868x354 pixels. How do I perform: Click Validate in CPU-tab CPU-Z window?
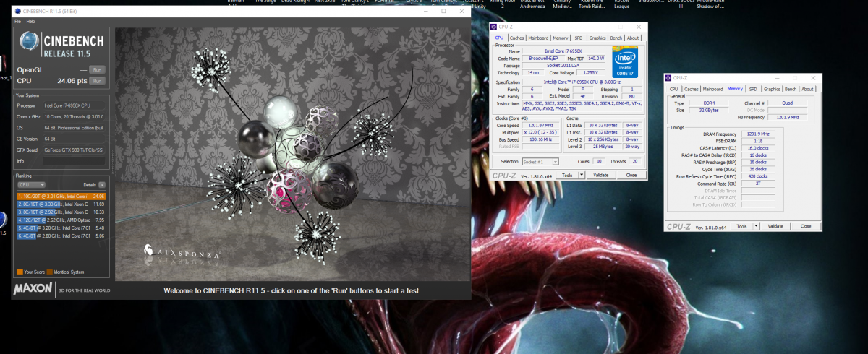pyautogui.click(x=601, y=175)
